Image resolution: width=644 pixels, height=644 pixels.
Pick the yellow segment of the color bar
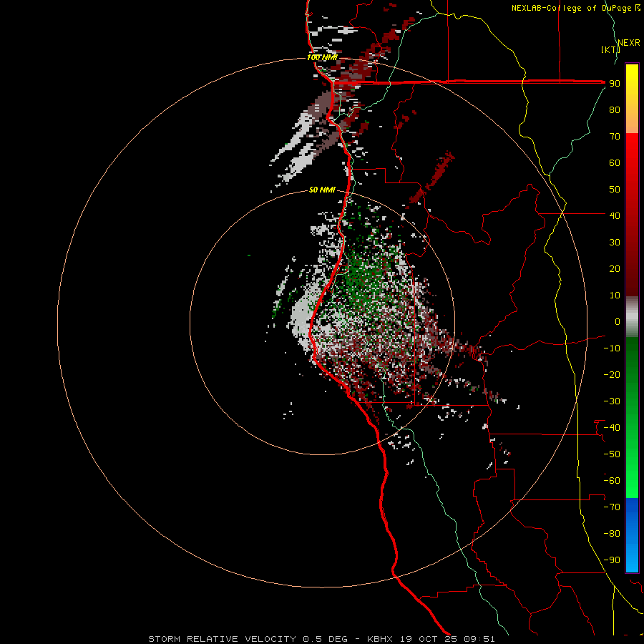(x=632, y=99)
